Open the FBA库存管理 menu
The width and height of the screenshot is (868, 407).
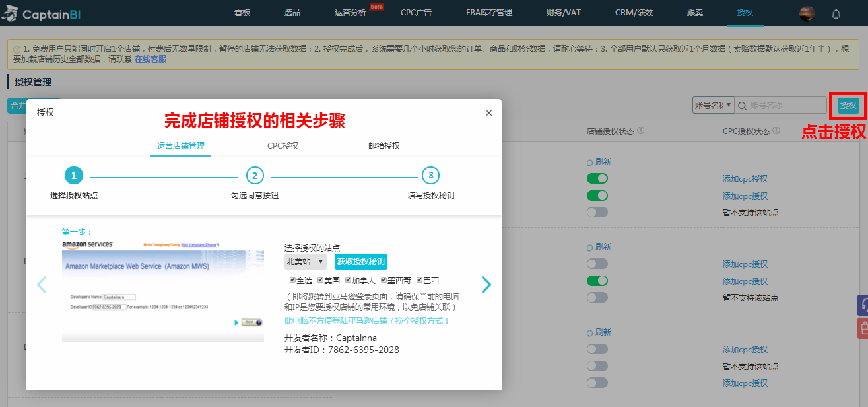click(x=489, y=13)
